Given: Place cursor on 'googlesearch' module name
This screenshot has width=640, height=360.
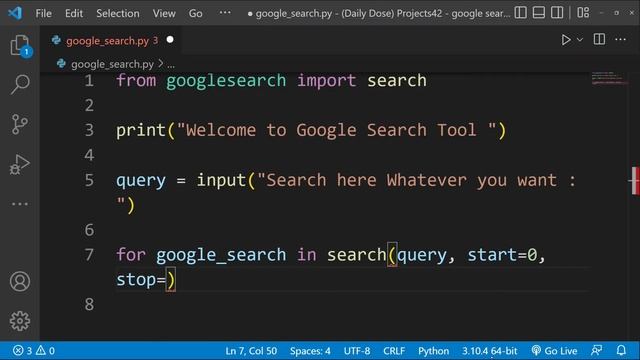Looking at the screenshot, I should (x=226, y=81).
